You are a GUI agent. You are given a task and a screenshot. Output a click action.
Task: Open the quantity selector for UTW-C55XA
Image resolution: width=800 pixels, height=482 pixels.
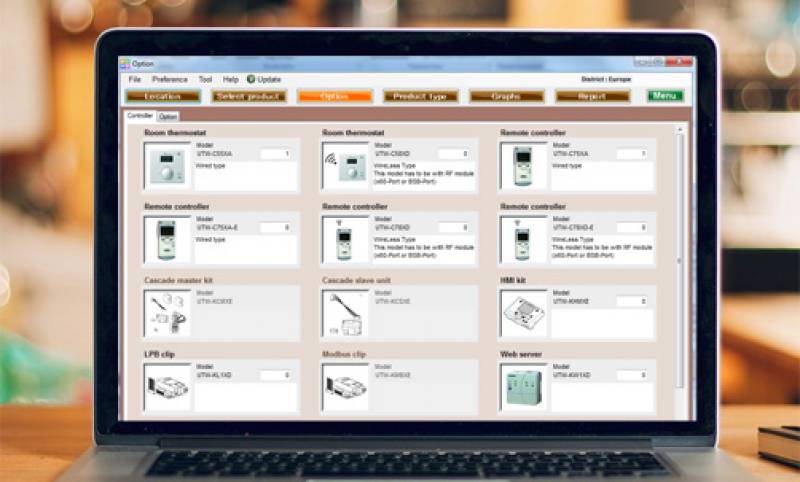(x=276, y=154)
